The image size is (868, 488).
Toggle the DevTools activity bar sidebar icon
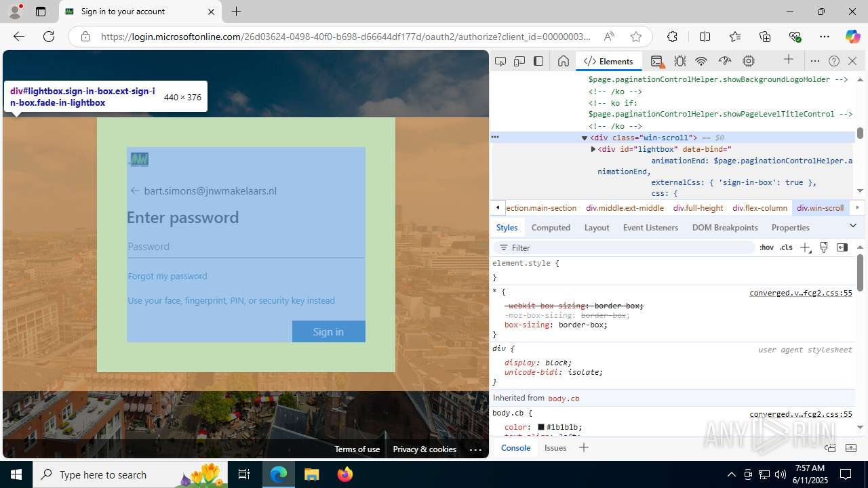click(x=538, y=61)
